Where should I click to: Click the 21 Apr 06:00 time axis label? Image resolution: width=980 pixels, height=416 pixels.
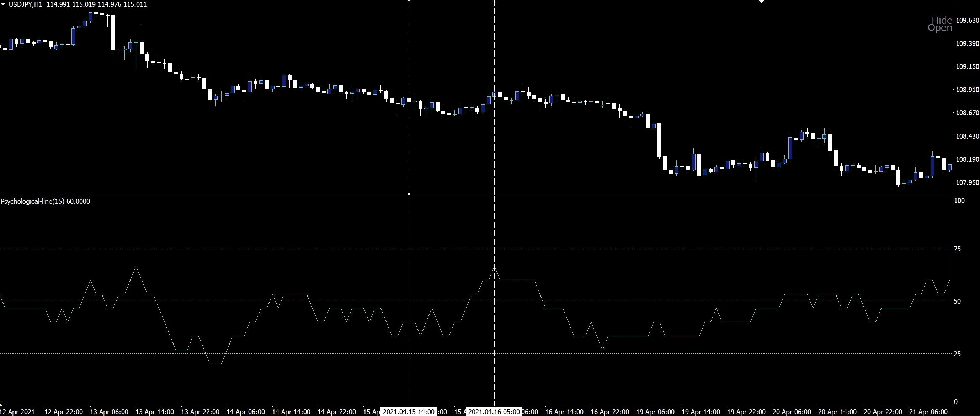[x=928, y=412]
